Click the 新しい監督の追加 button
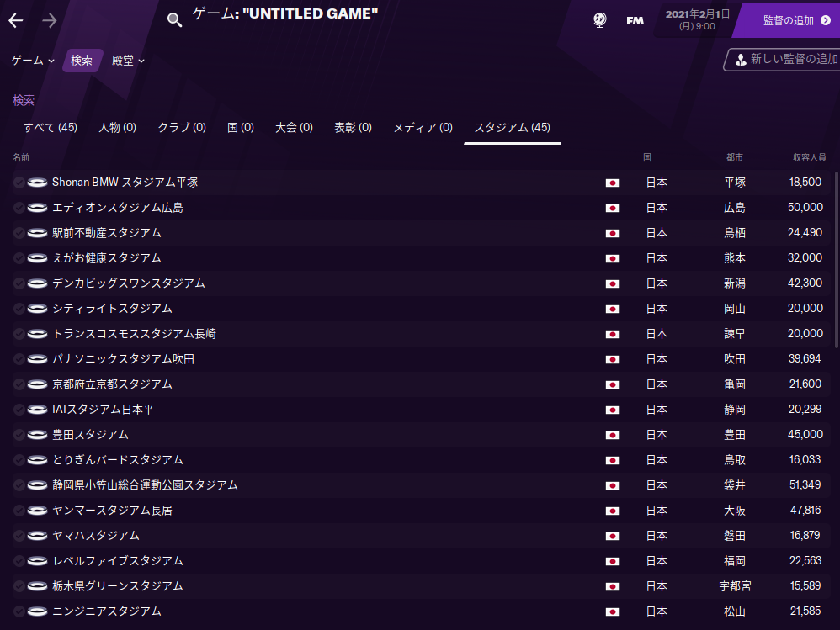Viewport: 840px width, 630px height. point(783,60)
